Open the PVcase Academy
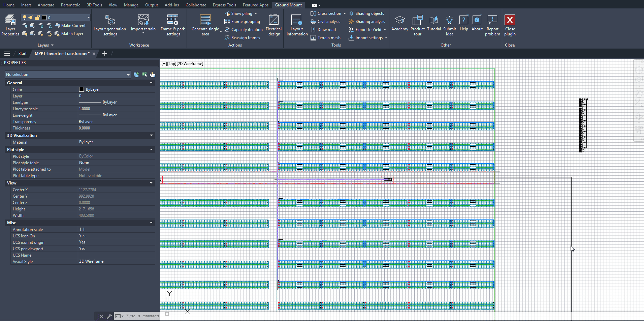644x321 pixels. coord(399,24)
